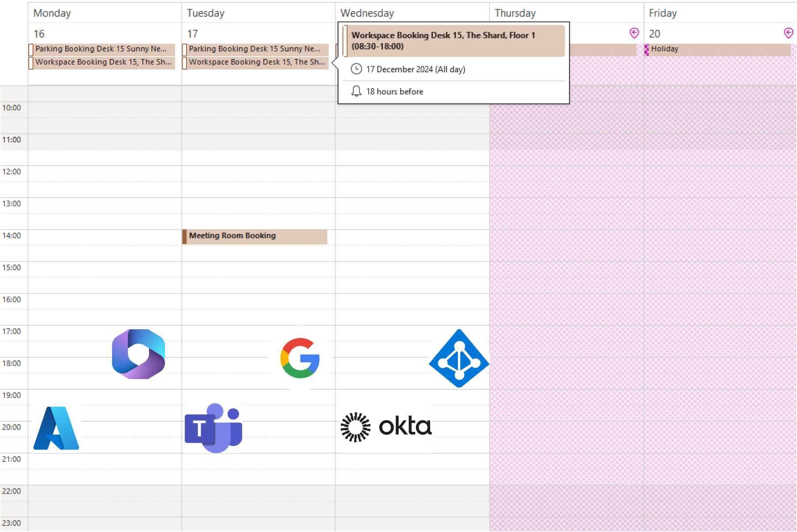This screenshot has height=532, width=797.
Task: Click the reminder bell icon in popup
Action: 356,91
